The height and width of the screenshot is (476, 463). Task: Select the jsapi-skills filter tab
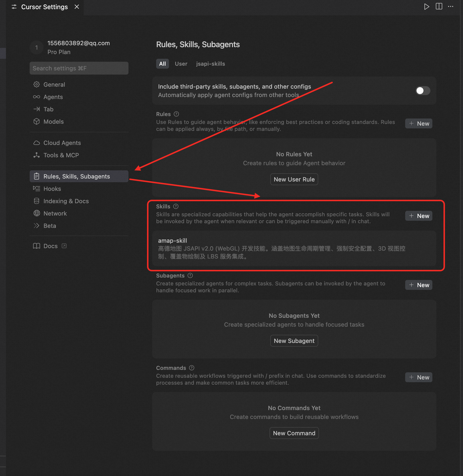(x=210, y=64)
